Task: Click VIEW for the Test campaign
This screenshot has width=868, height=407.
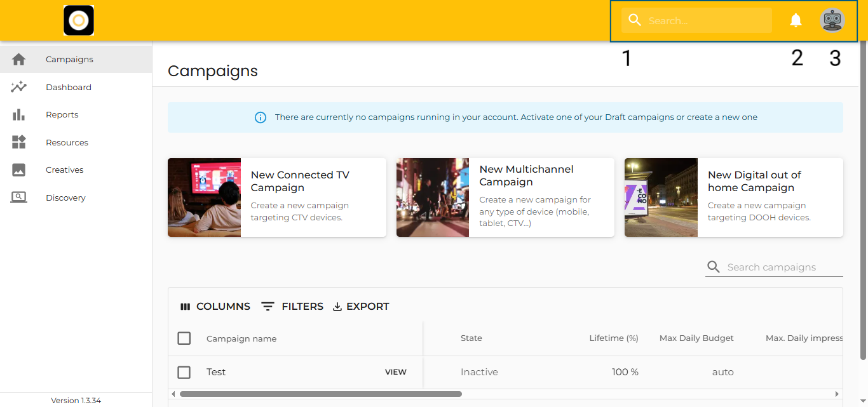Action: (395, 372)
